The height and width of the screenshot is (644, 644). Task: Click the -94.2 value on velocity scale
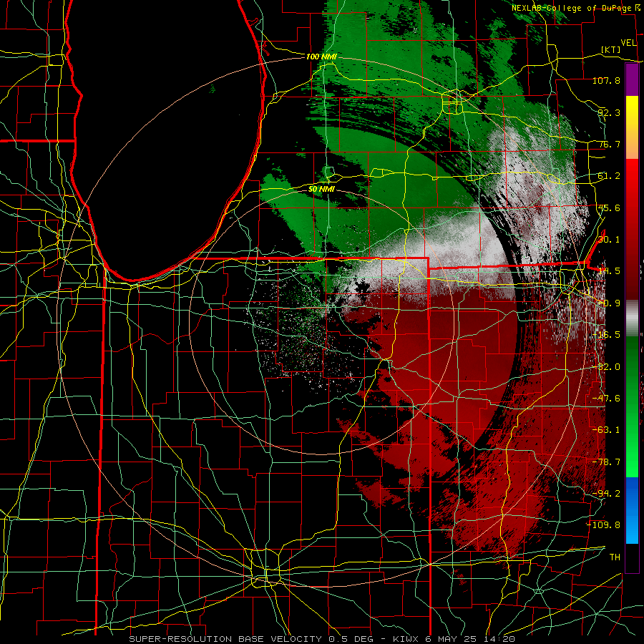[606, 494]
